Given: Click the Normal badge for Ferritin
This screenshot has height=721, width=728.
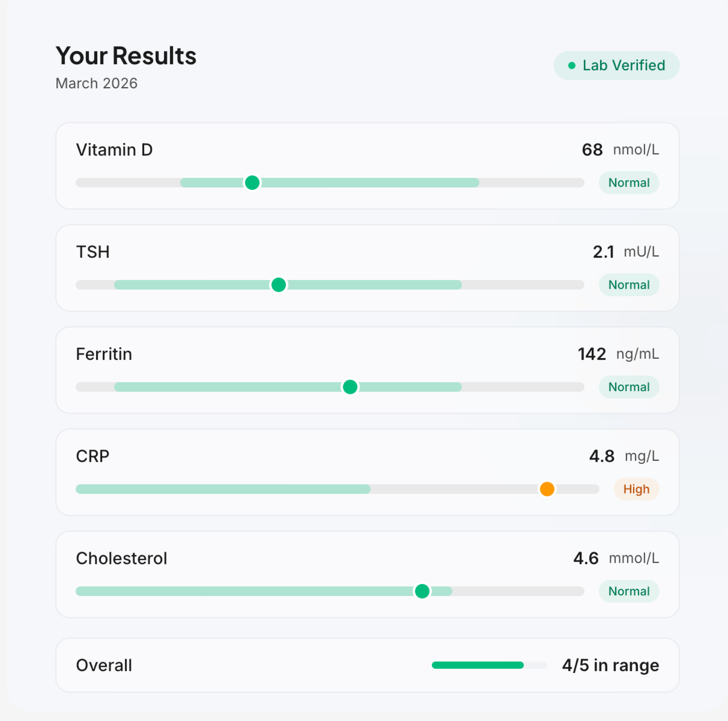Looking at the screenshot, I should pos(629,387).
